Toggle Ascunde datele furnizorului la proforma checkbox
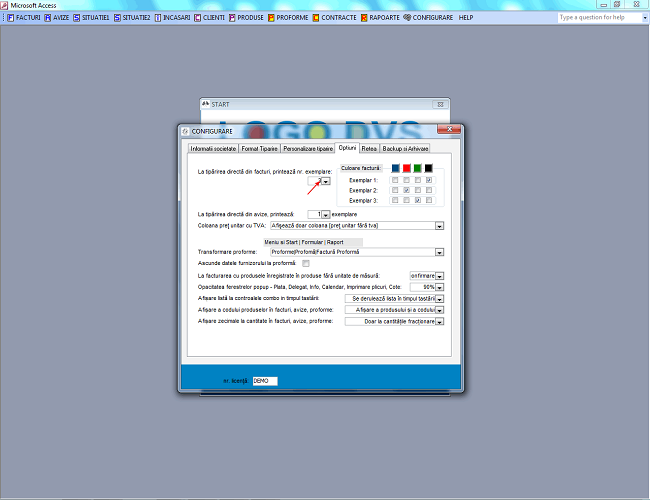 point(306,263)
